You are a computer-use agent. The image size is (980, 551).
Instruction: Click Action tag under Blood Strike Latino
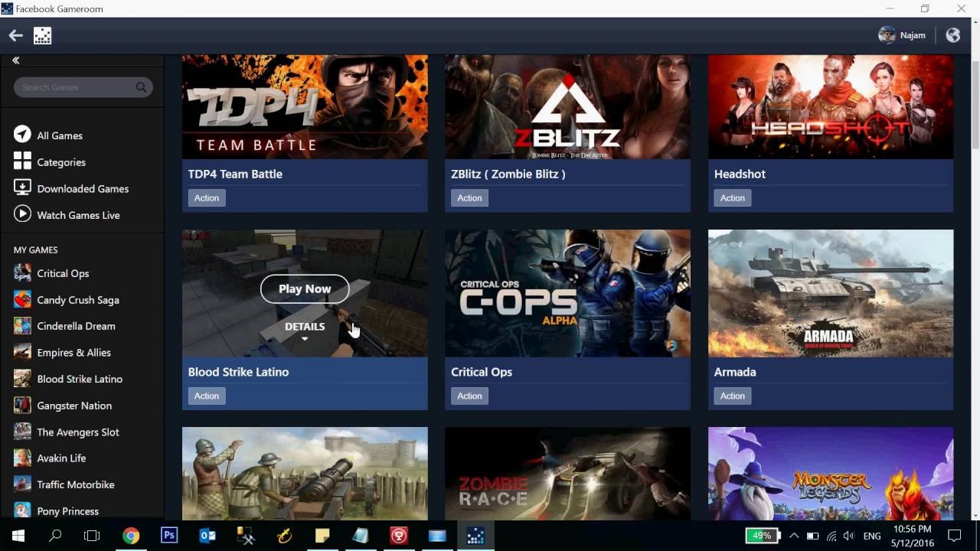(x=207, y=396)
